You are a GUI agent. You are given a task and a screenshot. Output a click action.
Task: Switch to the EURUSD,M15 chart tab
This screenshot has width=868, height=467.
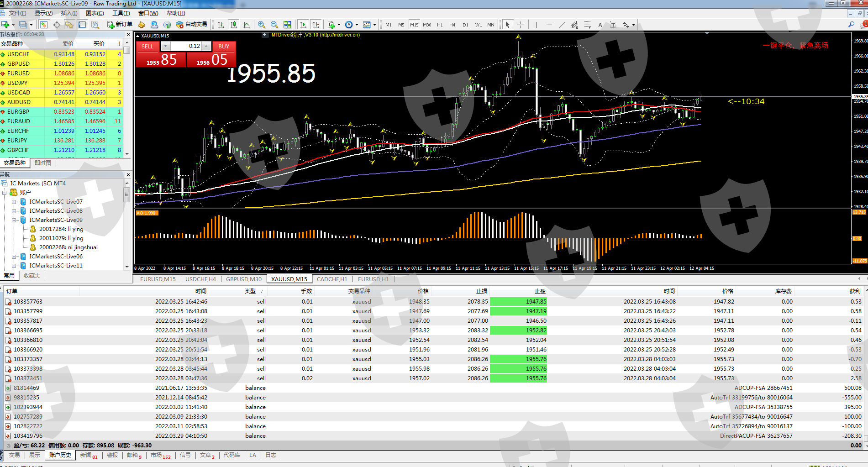(158, 279)
